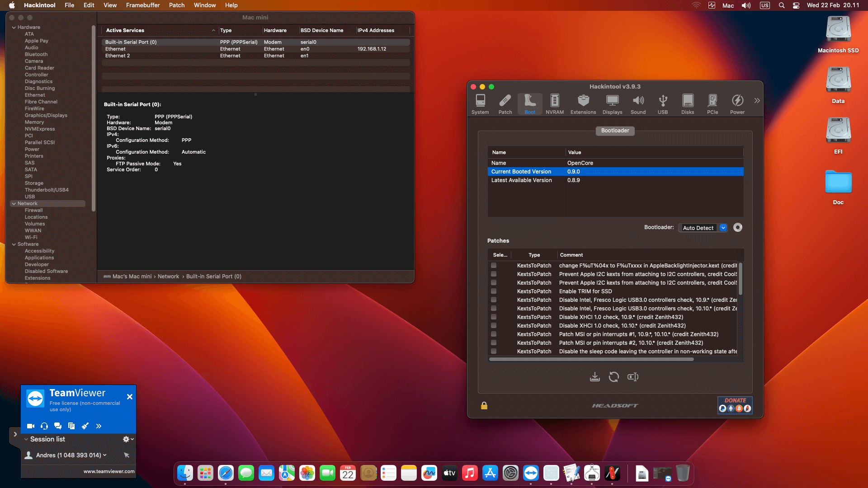Check the 'Disable the sleep code' patch checkbox

point(494,352)
